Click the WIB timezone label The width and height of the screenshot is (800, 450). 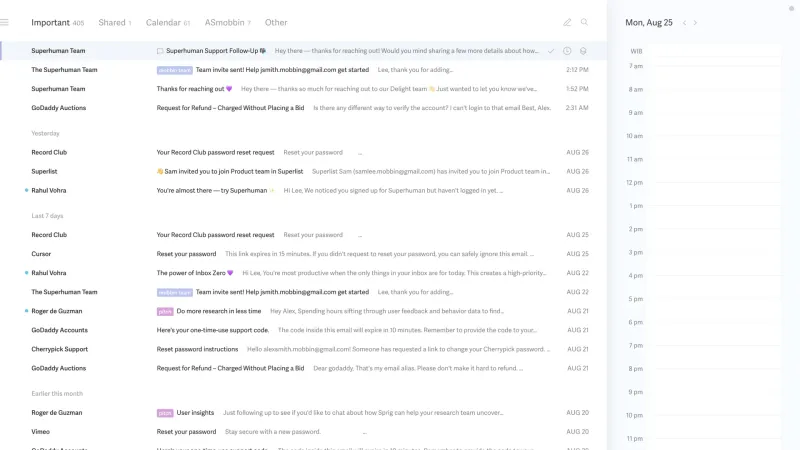click(636, 51)
